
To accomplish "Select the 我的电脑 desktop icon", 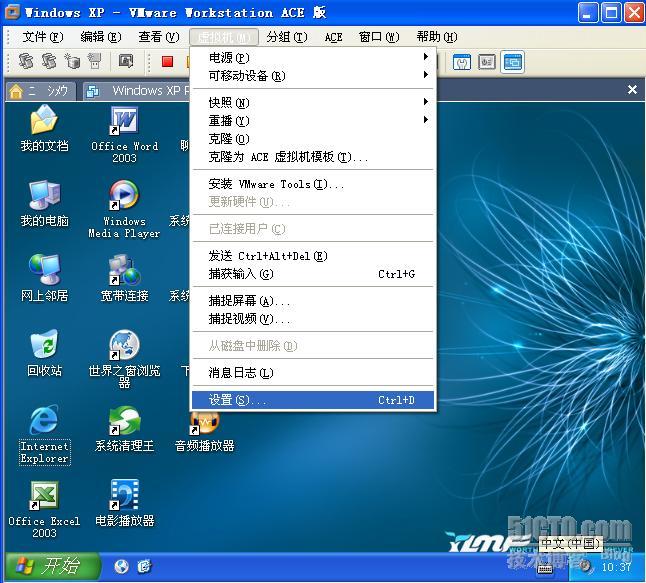I will [44, 204].
